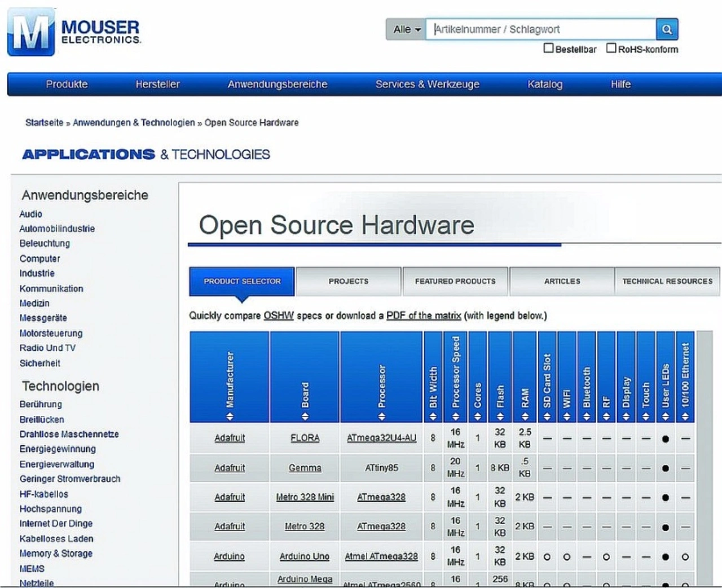Download the PDF of the matrix

[x=424, y=315]
